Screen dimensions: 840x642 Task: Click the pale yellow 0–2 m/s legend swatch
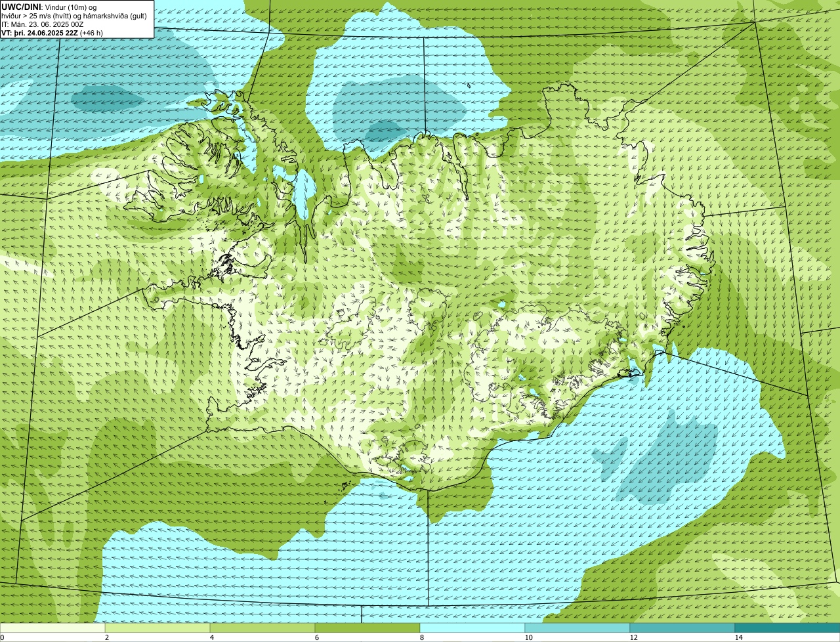pyautogui.click(x=52, y=628)
